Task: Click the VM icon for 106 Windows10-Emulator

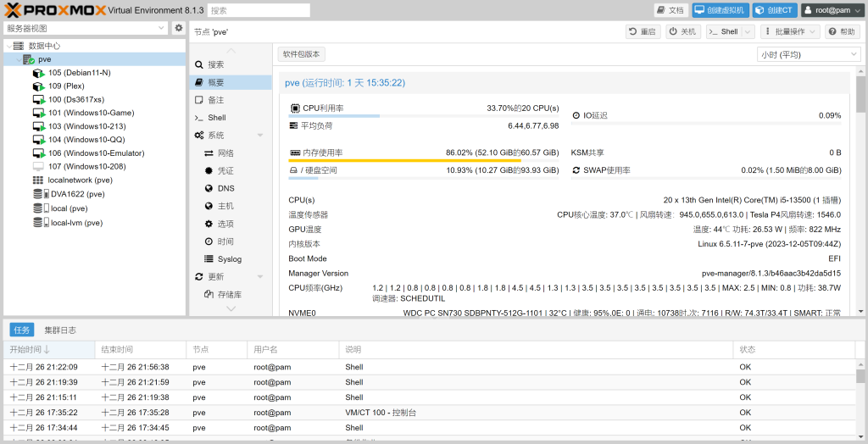Action: pos(38,153)
